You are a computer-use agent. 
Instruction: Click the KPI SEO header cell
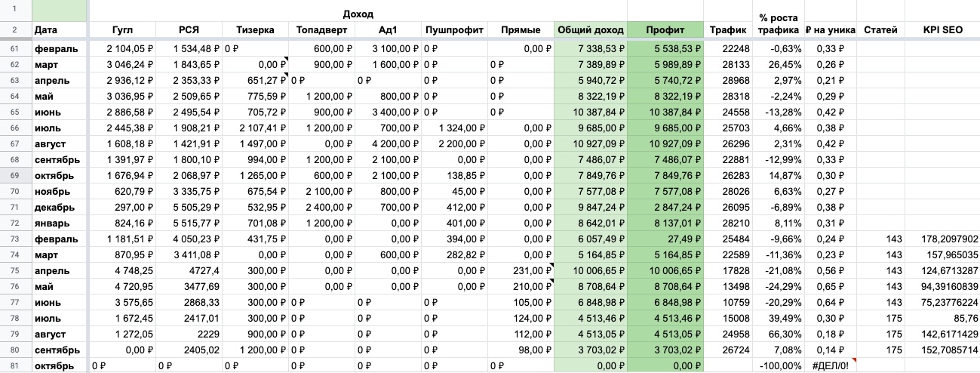942,30
